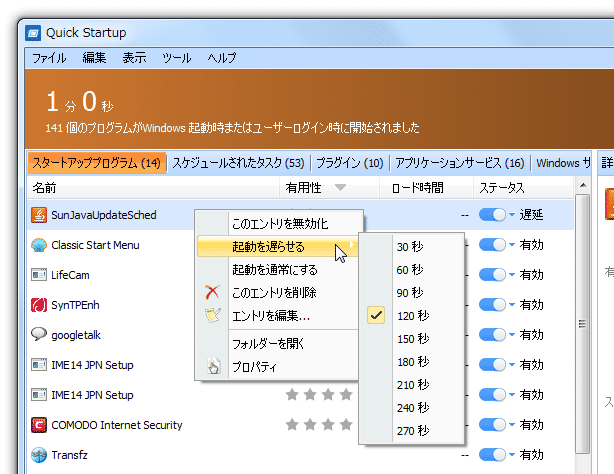Select the googletalk list row name
The height and width of the screenshot is (474, 614).
pyautogui.click(x=76, y=335)
